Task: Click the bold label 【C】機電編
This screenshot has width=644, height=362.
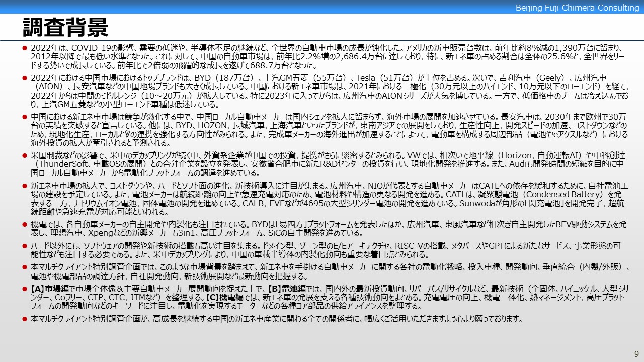Action: coord(224,298)
